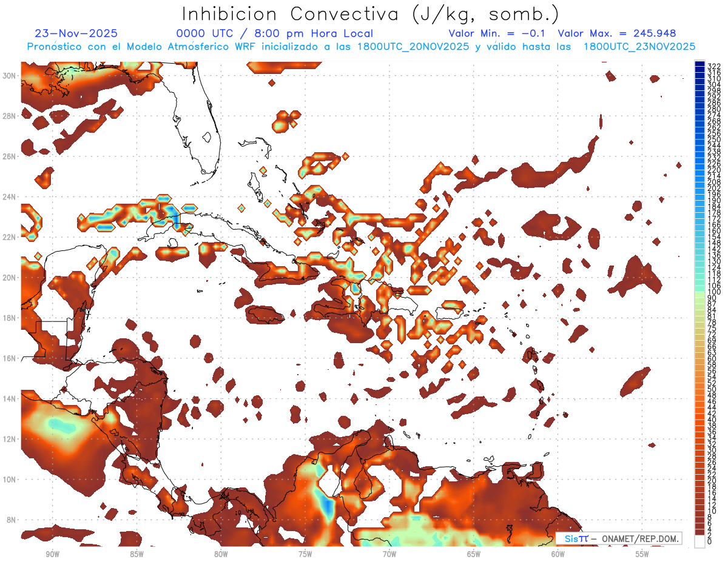Click the 22N latitude label
This screenshot has height=562, width=728.
(10, 237)
